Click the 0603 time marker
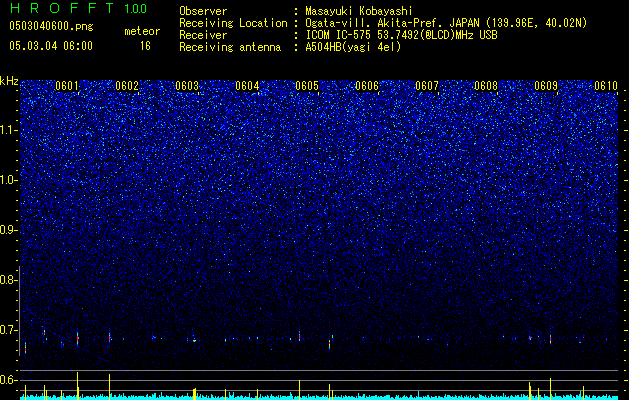This screenshot has width=629, height=400. (187, 86)
